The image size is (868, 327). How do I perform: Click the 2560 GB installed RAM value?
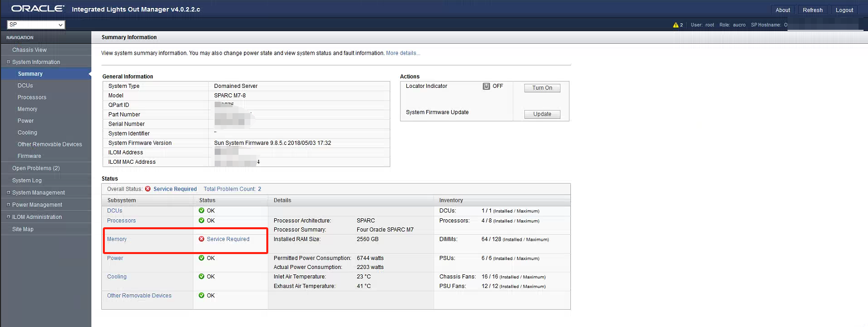pyautogui.click(x=368, y=239)
